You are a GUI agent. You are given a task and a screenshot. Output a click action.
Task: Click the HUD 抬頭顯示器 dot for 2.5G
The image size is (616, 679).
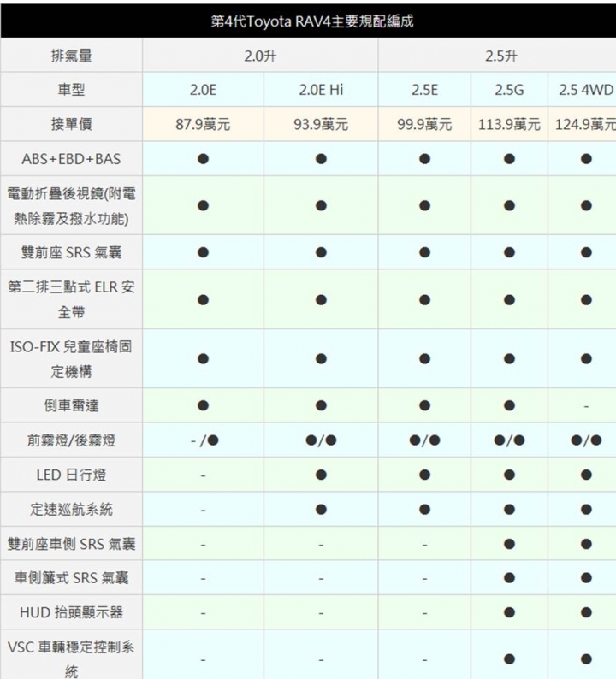(509, 612)
